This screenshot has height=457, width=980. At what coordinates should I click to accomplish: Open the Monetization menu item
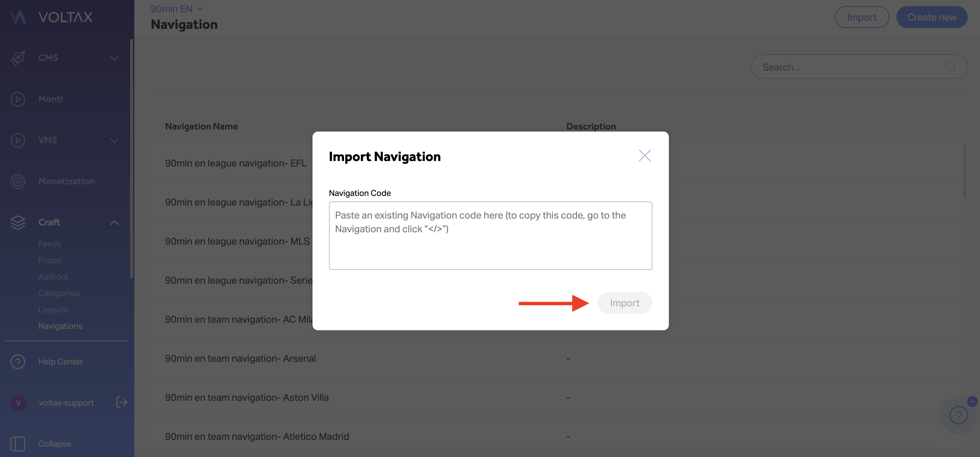pos(66,181)
